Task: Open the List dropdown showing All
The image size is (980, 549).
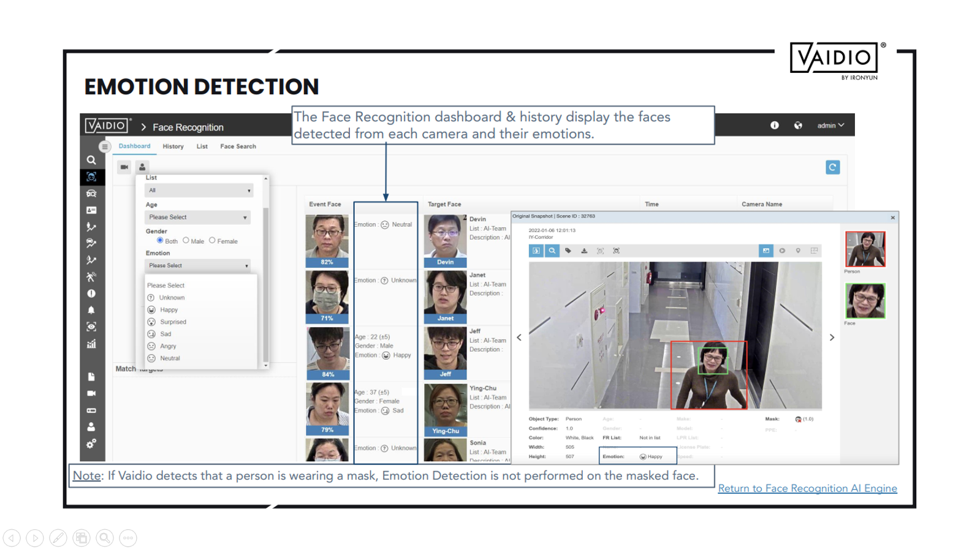Action: (199, 191)
